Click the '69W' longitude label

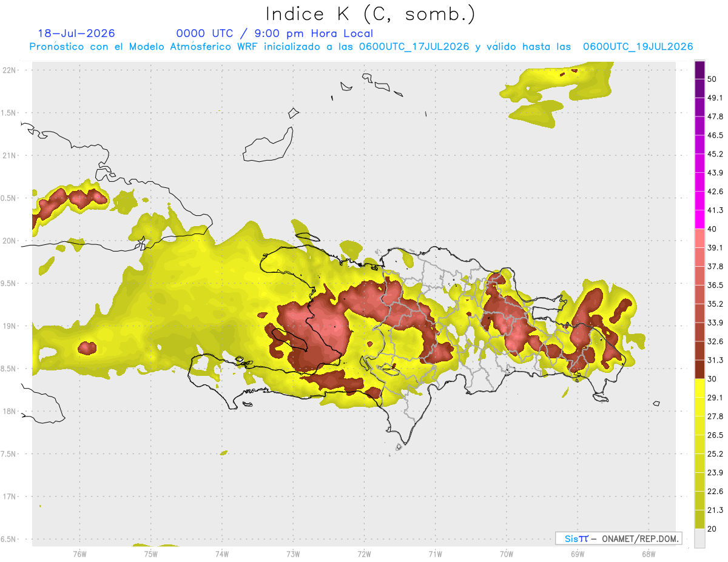tap(578, 553)
